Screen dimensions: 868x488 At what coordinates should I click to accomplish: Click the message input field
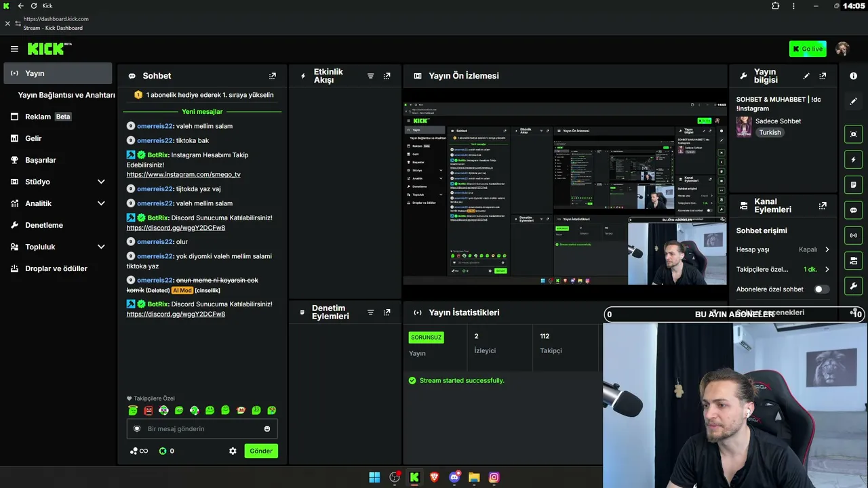pyautogui.click(x=202, y=429)
